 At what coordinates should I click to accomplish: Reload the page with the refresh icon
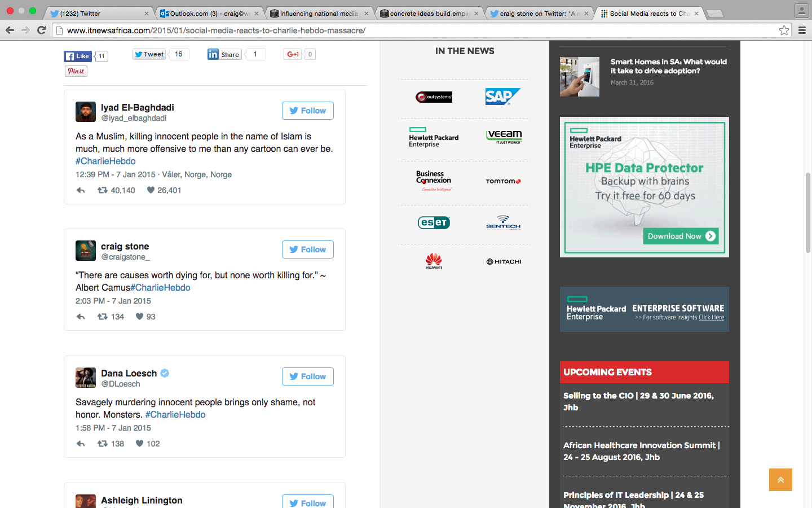click(x=41, y=30)
